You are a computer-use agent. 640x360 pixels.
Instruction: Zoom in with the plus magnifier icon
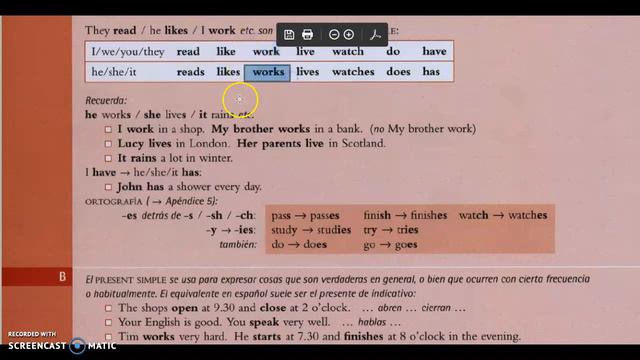(349, 35)
